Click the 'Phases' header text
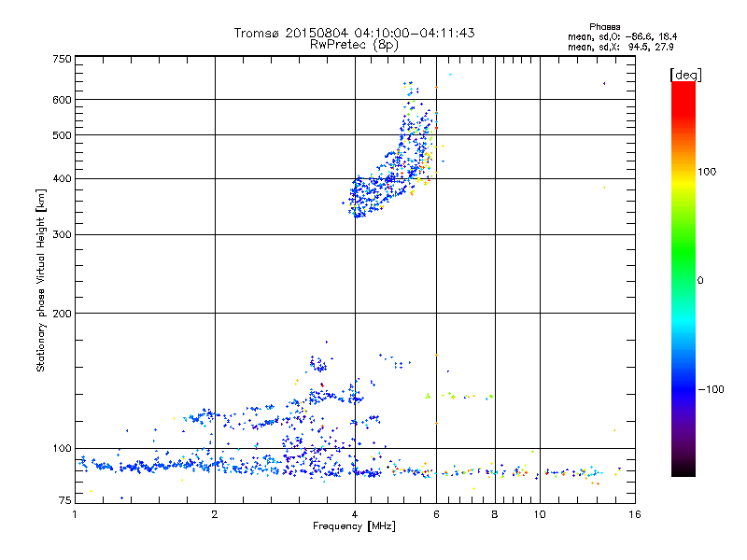The image size is (747, 560). pyautogui.click(x=604, y=27)
